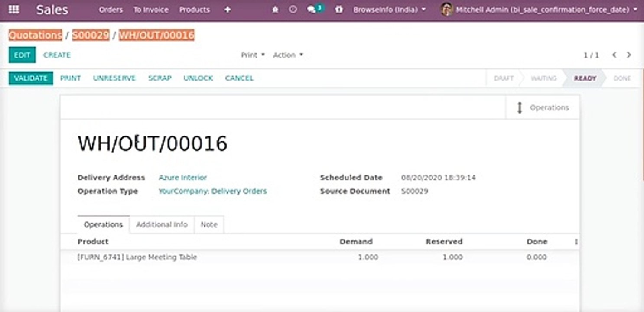Screen dimensions: 644x312
Task: Go to next record arrow
Action: click(629, 55)
